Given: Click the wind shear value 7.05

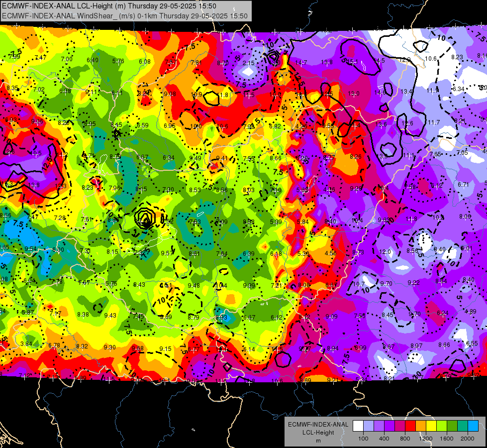Looking at the screenshot, I should pyautogui.click(x=462, y=153).
